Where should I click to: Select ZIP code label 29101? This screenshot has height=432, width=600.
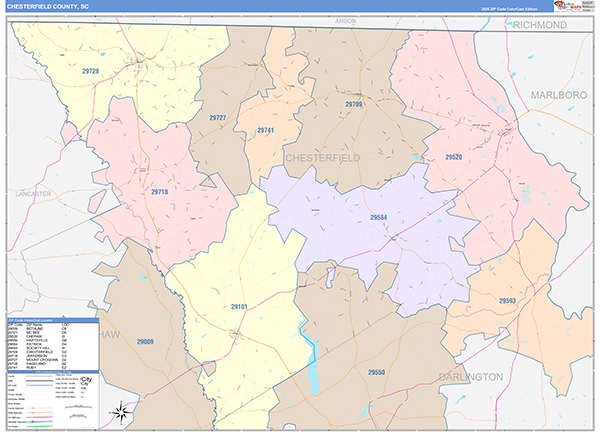tap(239, 307)
